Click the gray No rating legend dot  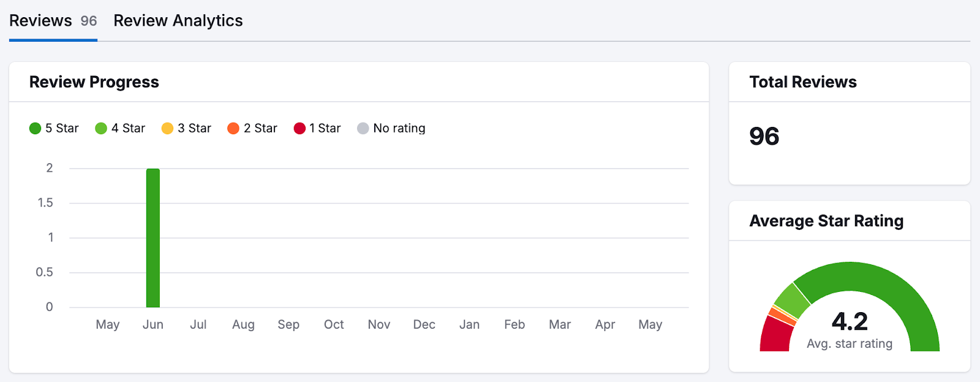[x=364, y=128]
